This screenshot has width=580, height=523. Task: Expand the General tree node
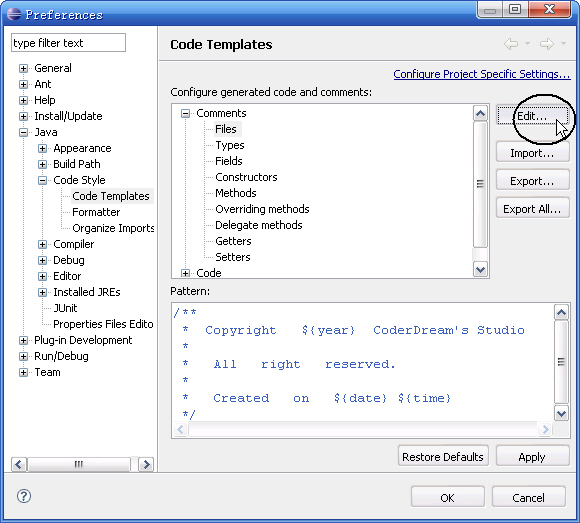tap(23, 68)
